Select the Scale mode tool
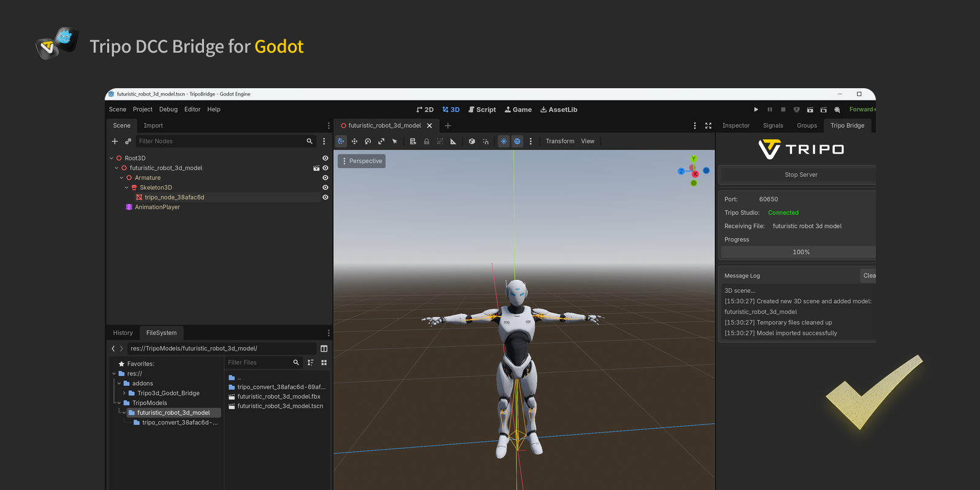Image resolution: width=980 pixels, height=490 pixels. coord(381,141)
